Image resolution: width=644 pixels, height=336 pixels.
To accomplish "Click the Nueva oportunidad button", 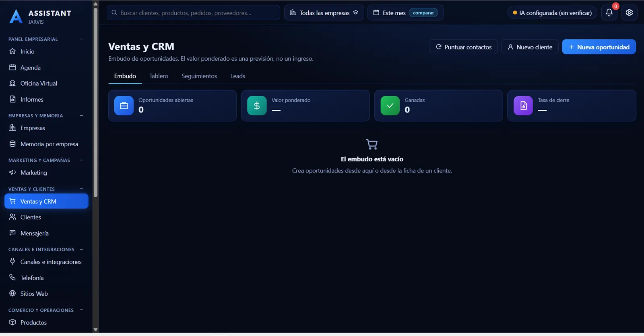I will coord(599,47).
